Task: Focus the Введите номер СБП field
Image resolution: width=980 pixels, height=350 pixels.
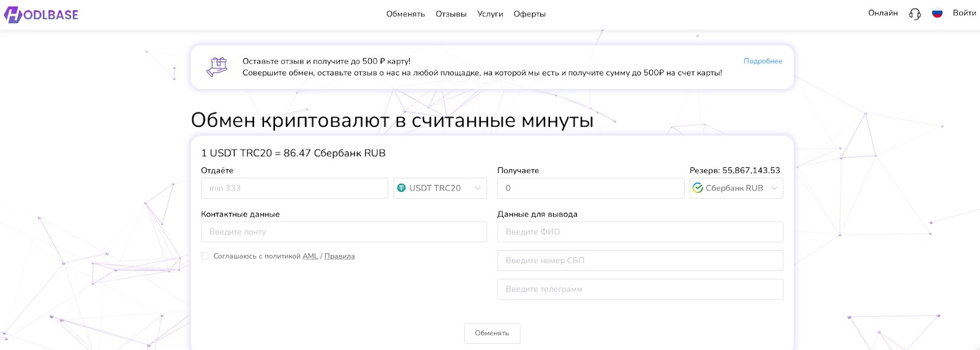Action: pyautogui.click(x=640, y=261)
